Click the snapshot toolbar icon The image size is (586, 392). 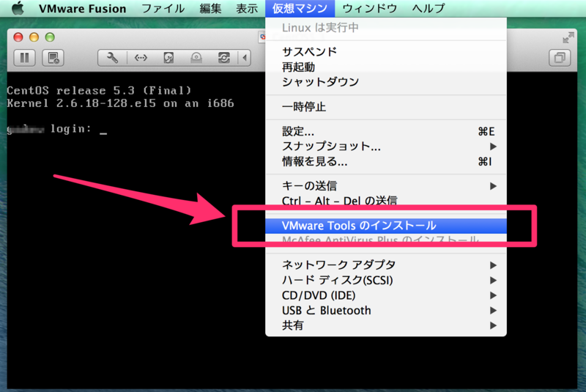(x=53, y=58)
